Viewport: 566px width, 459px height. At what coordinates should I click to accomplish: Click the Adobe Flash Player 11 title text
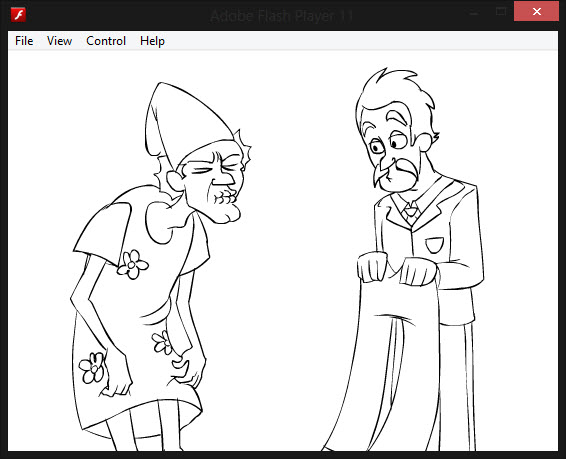pos(281,16)
